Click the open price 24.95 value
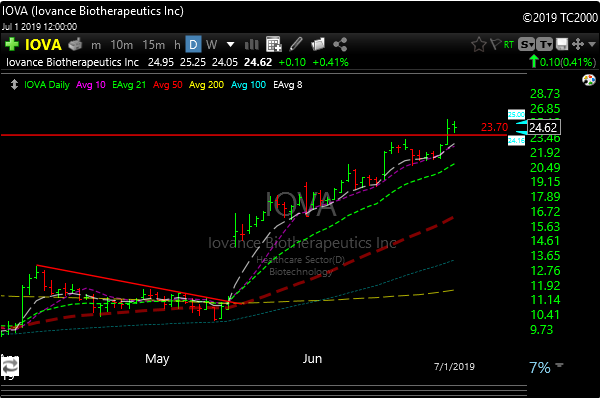 (161, 62)
